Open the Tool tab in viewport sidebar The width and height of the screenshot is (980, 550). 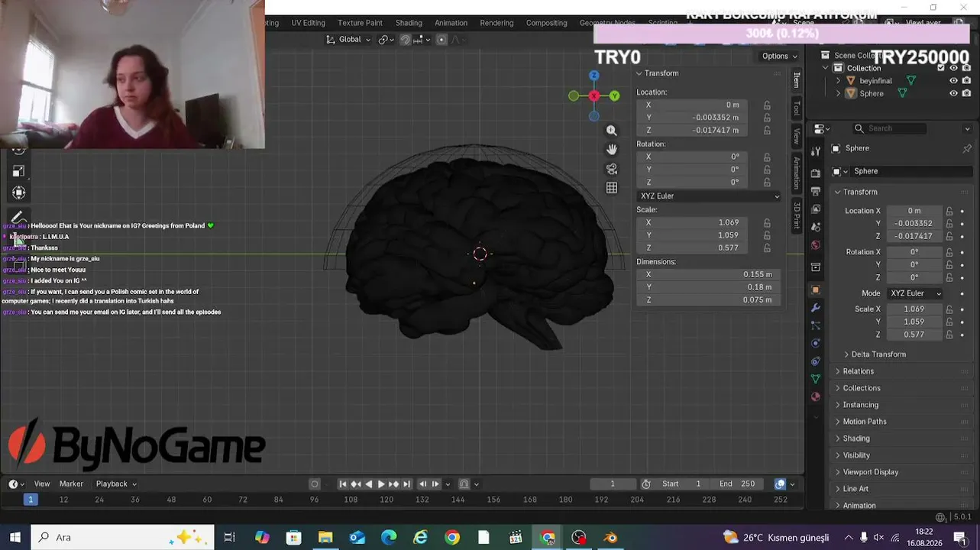click(x=797, y=108)
